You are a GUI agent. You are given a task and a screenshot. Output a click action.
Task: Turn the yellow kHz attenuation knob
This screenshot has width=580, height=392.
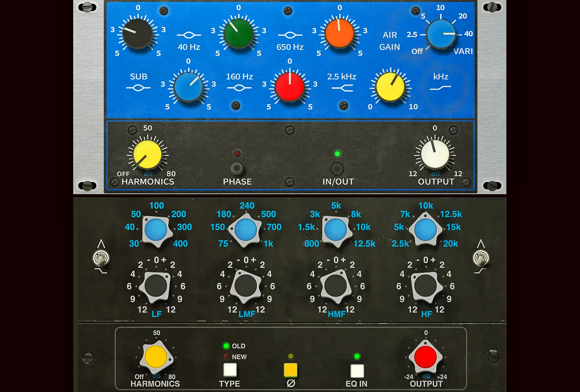click(390, 86)
